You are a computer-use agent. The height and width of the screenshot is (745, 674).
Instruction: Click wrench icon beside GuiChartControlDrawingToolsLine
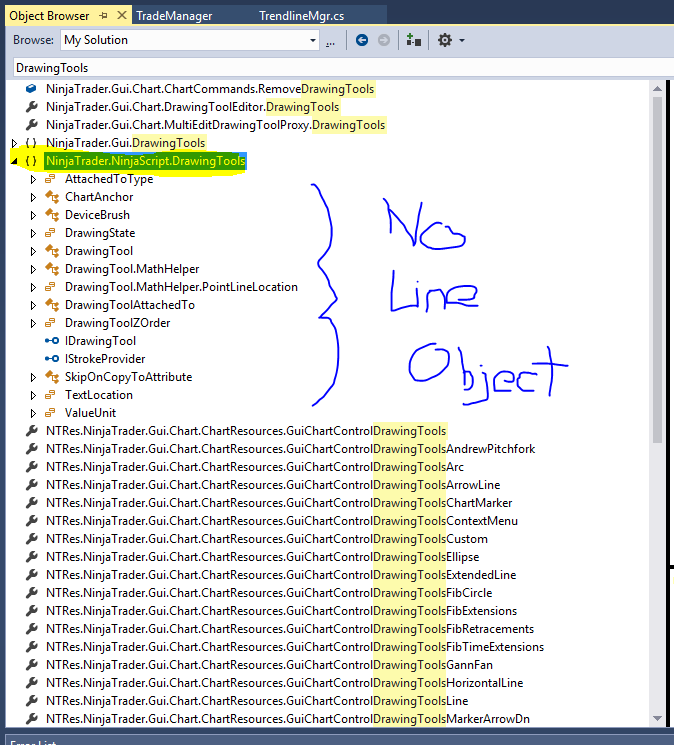(x=31, y=701)
